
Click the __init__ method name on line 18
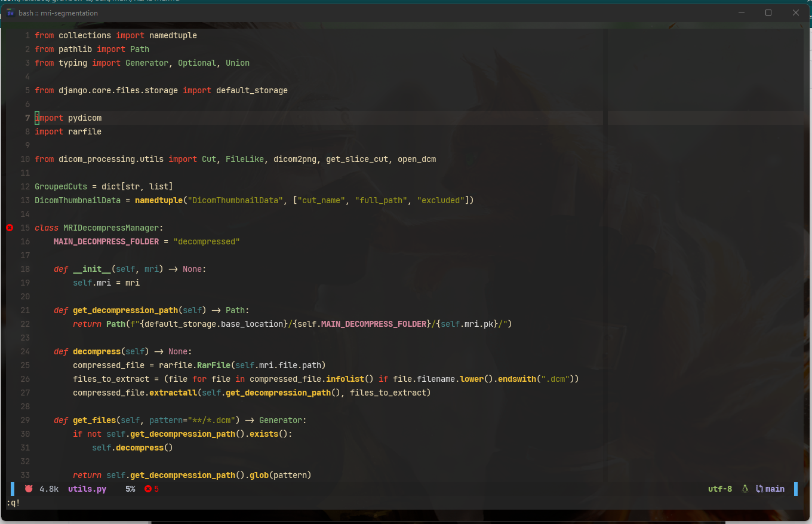(92, 269)
